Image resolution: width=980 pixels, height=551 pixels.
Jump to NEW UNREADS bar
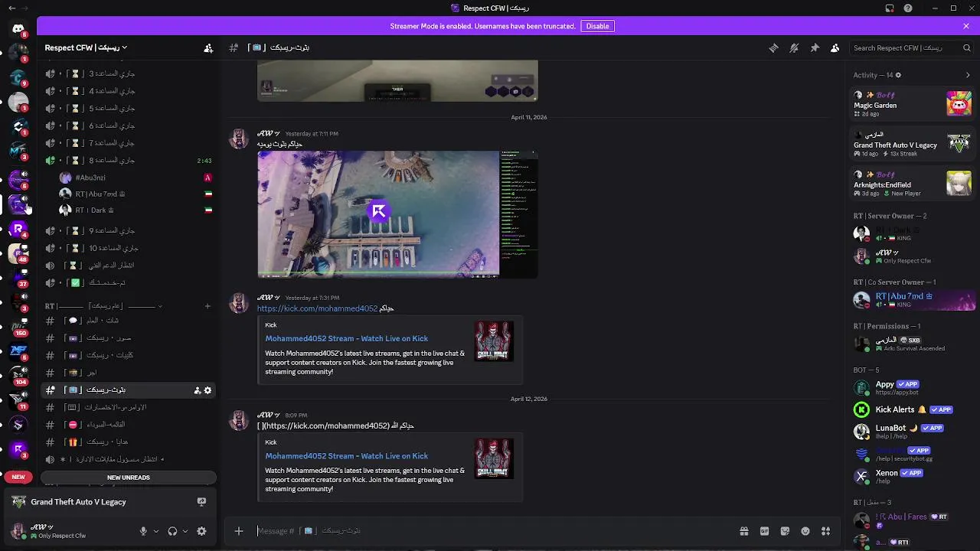128,478
